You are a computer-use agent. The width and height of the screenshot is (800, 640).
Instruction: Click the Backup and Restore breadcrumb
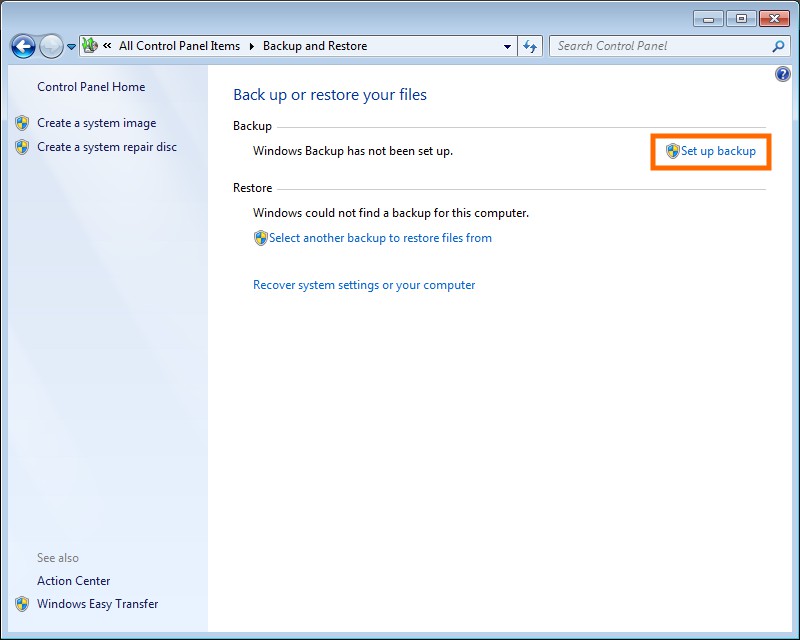pos(315,46)
